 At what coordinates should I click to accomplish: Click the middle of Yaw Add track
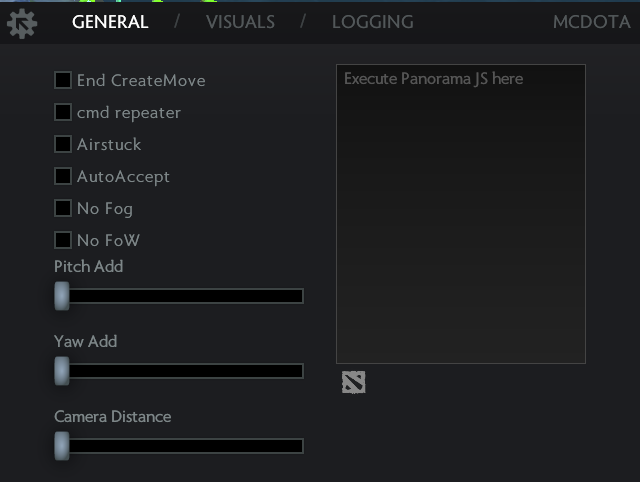tap(179, 371)
